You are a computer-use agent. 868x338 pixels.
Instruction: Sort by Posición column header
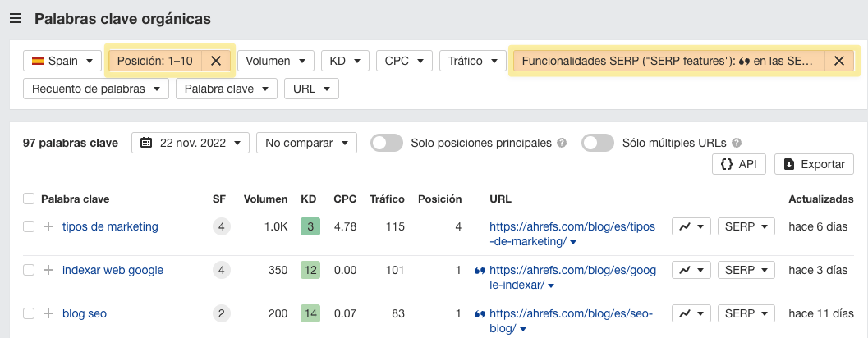click(439, 199)
